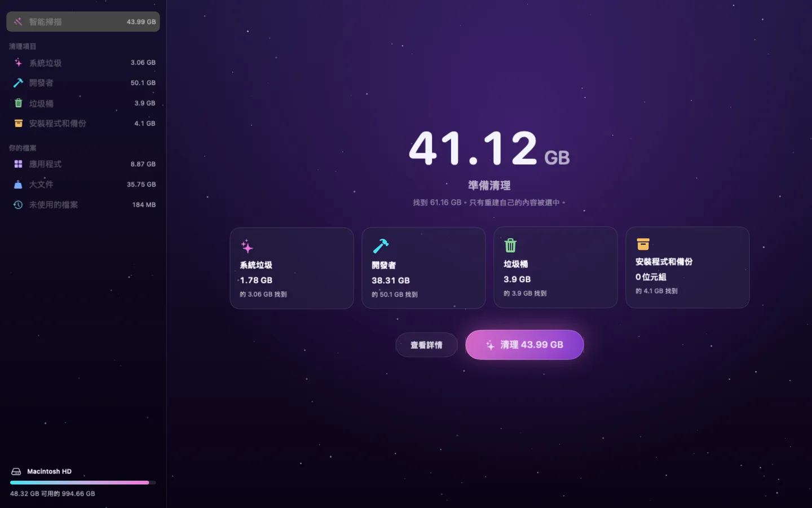The width and height of the screenshot is (812, 508).
Task: Click the 開發者 hammer icon in sidebar
Action: point(18,83)
